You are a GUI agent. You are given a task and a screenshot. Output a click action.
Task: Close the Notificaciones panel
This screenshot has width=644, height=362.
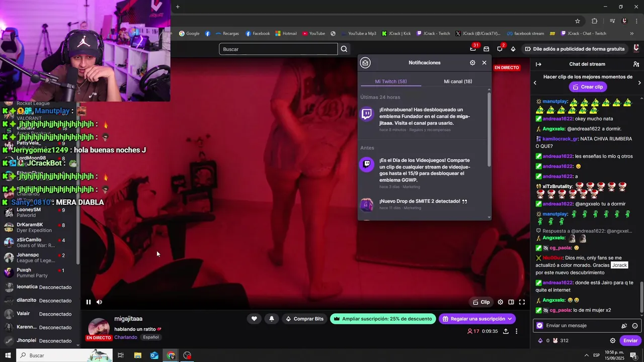pos(484,63)
